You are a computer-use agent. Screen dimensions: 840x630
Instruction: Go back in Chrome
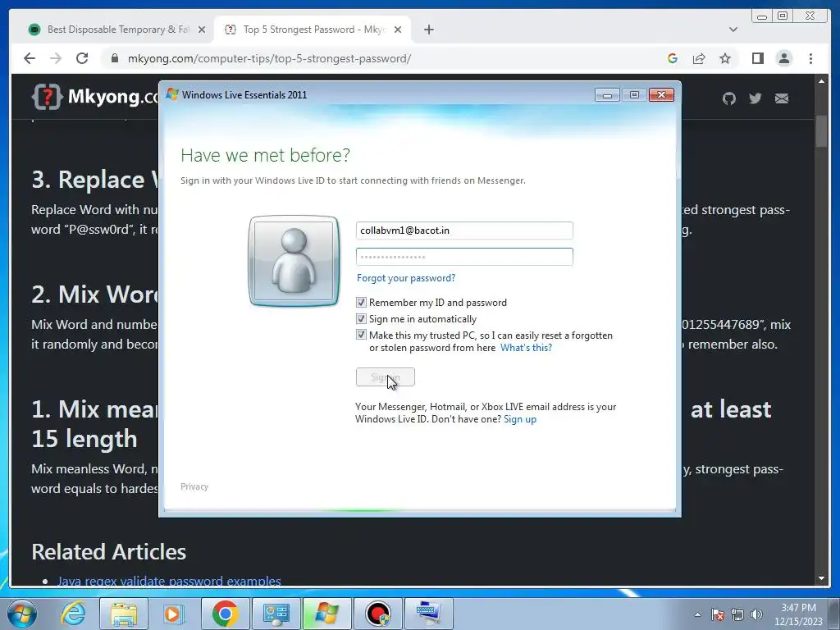[30, 58]
